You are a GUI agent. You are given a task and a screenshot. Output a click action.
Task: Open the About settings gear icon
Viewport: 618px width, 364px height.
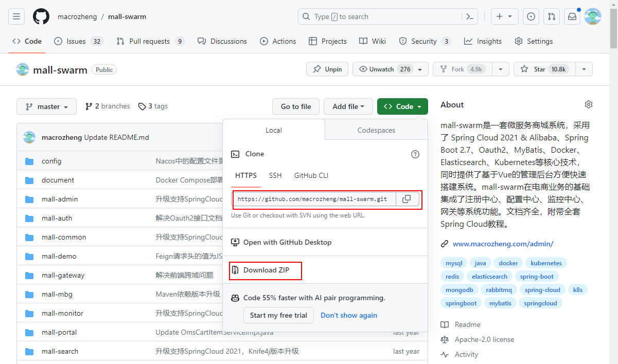pyautogui.click(x=589, y=104)
